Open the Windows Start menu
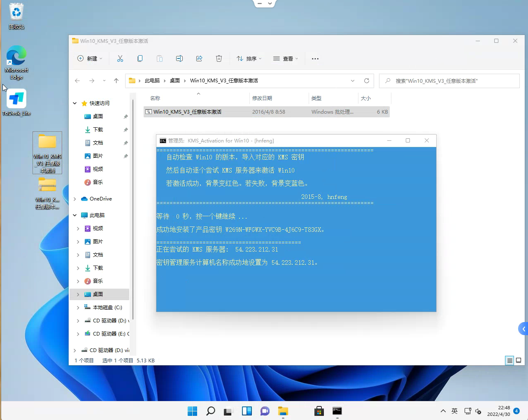 tap(192, 411)
